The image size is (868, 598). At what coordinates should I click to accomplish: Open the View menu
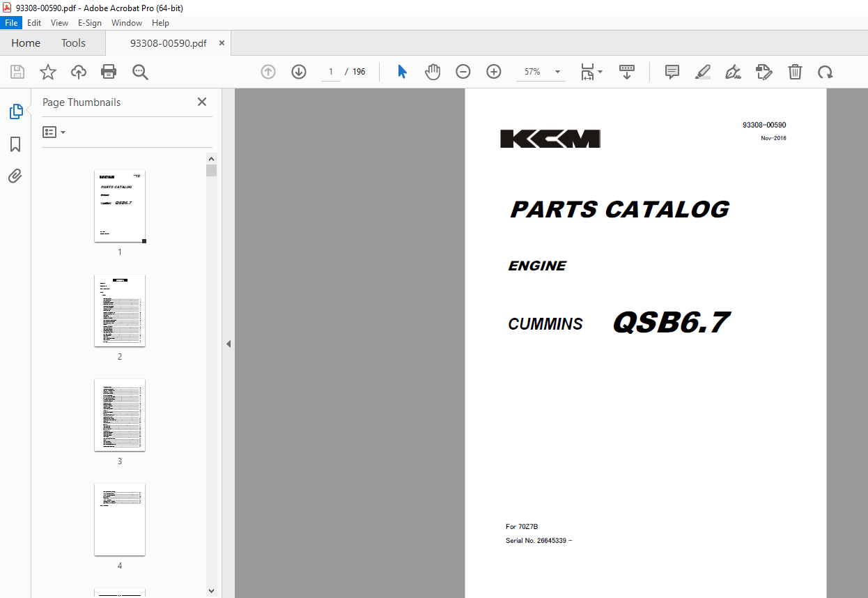coord(59,23)
